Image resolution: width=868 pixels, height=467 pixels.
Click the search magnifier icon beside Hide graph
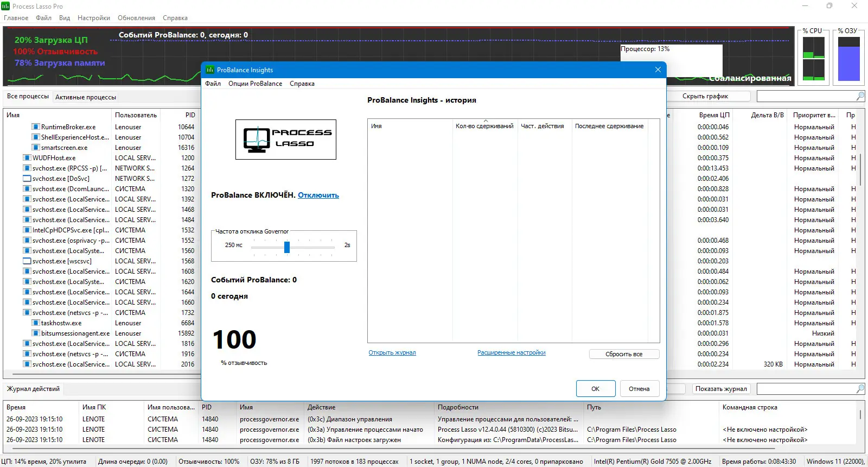(860, 96)
